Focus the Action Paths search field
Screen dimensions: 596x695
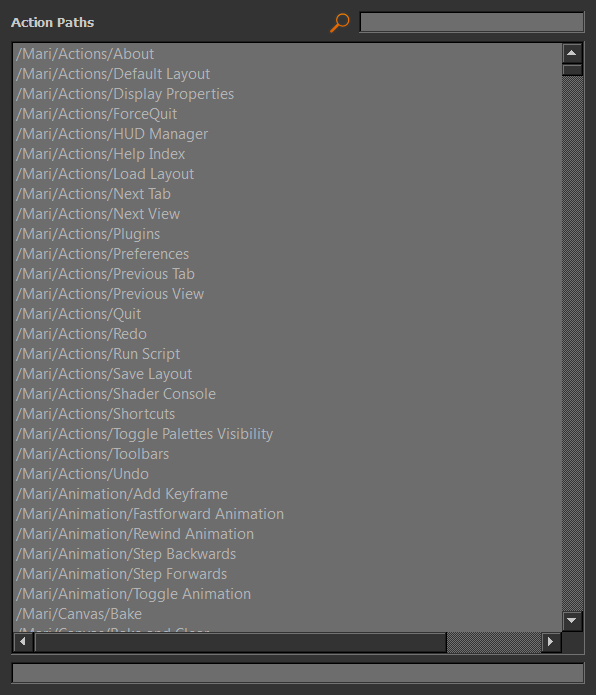pyautogui.click(x=471, y=22)
